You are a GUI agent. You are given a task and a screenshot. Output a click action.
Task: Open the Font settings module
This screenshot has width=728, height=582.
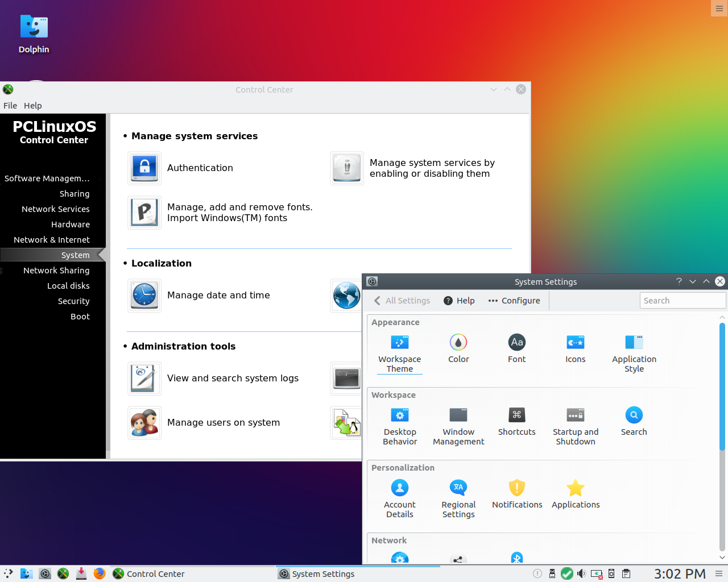[517, 348]
